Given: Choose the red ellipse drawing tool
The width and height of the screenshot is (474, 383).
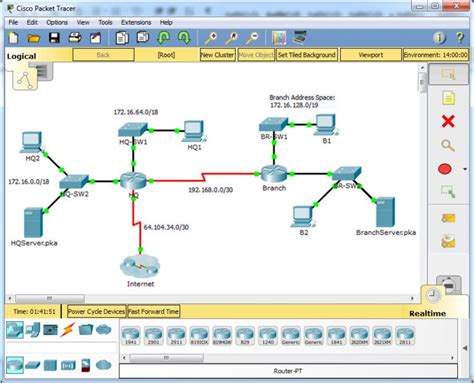Looking at the screenshot, I should click(x=445, y=169).
